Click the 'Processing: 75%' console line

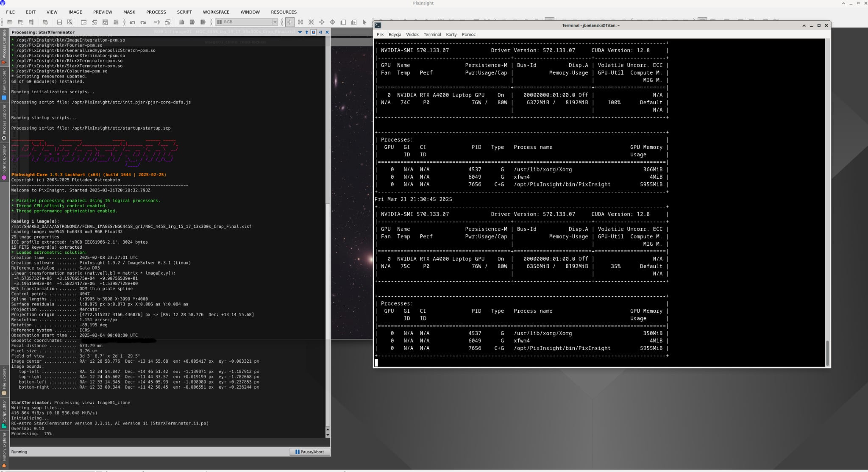pos(31,434)
